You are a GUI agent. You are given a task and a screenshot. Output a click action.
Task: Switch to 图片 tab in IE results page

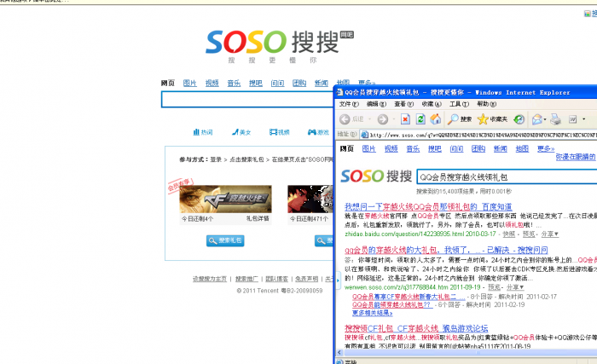click(x=368, y=148)
